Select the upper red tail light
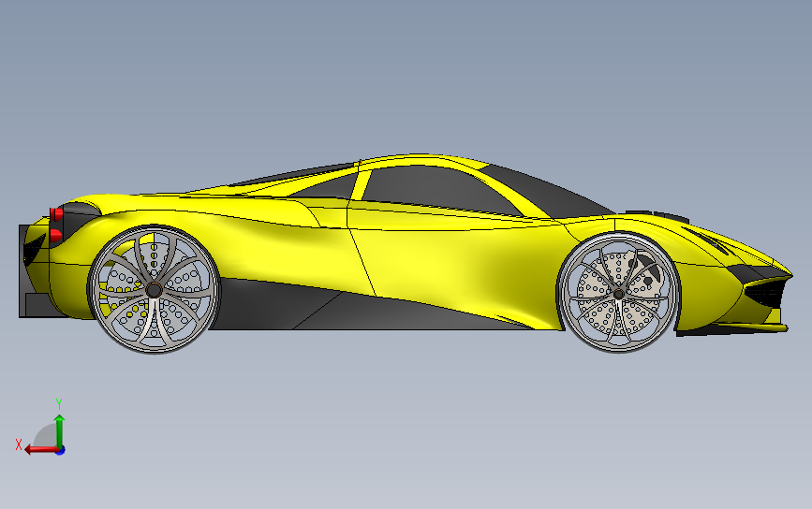 click(x=56, y=213)
